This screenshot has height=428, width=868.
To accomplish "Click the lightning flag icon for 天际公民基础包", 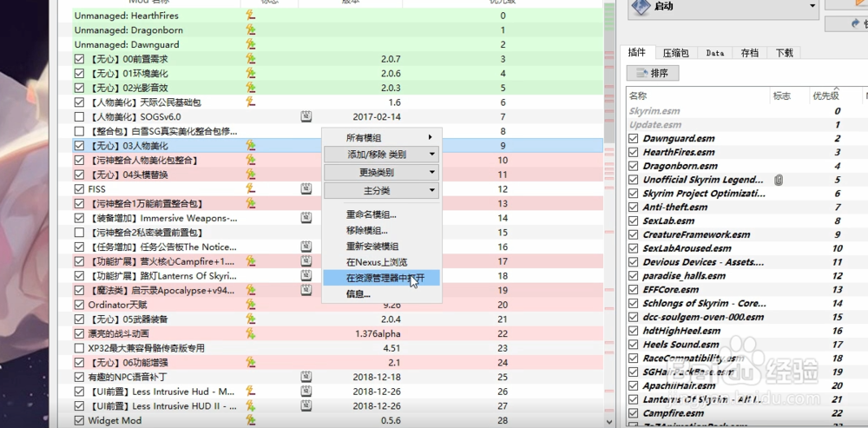I will pos(251,102).
